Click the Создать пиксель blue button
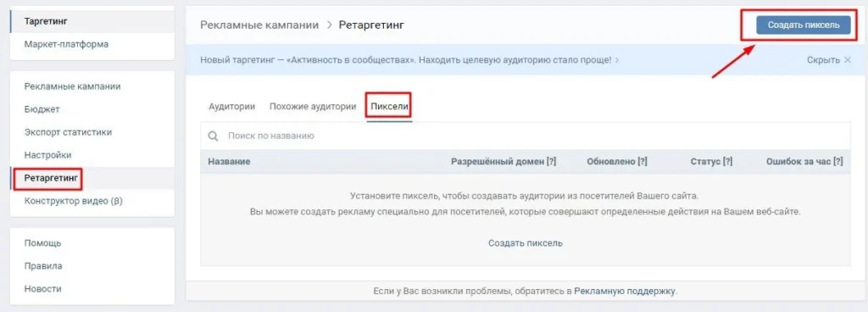 804,25
